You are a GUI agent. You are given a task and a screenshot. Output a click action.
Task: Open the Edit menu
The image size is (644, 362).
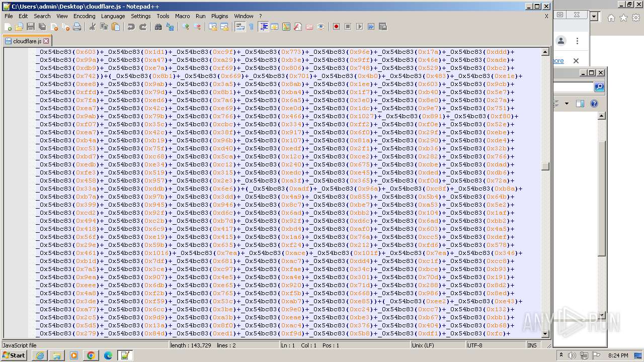[23, 16]
